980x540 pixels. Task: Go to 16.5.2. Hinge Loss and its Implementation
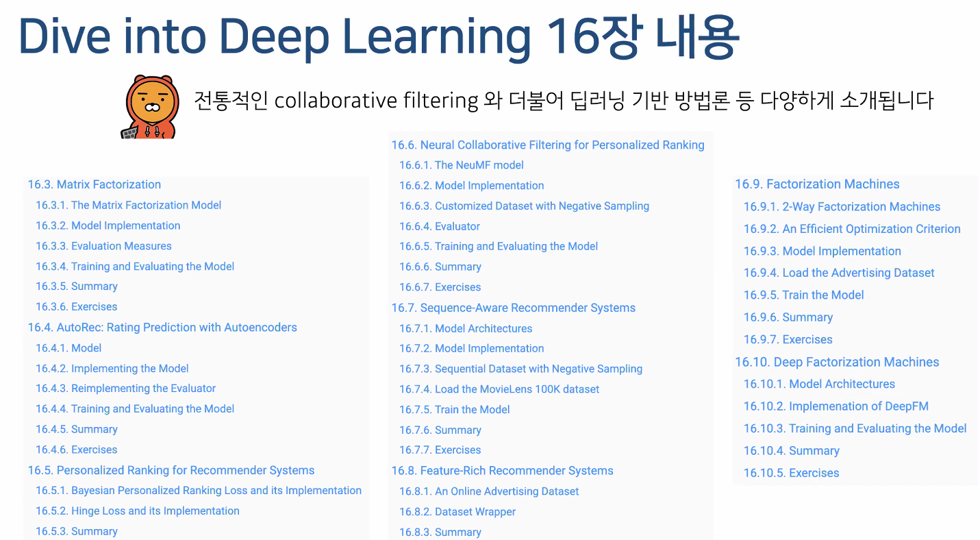tap(138, 511)
